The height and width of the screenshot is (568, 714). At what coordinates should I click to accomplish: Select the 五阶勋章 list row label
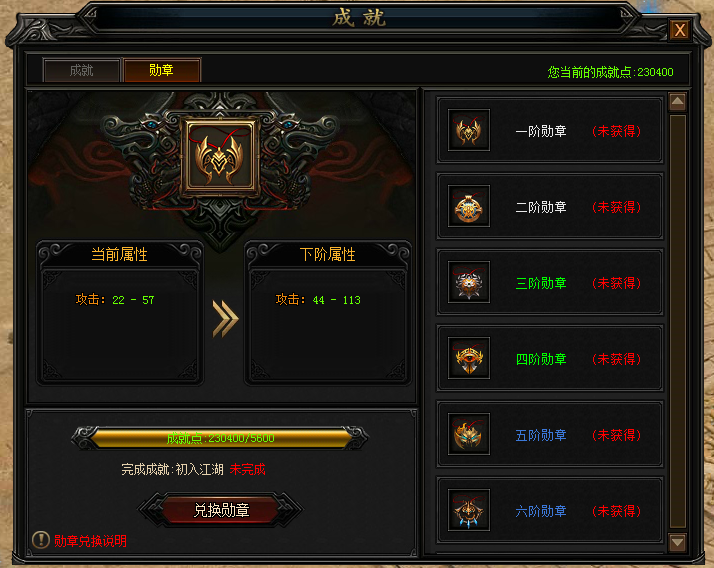[541, 435]
